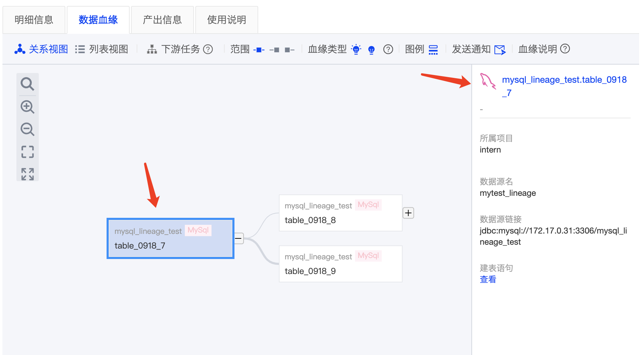
Task: Select the table_0918_9 node
Action: (x=341, y=264)
